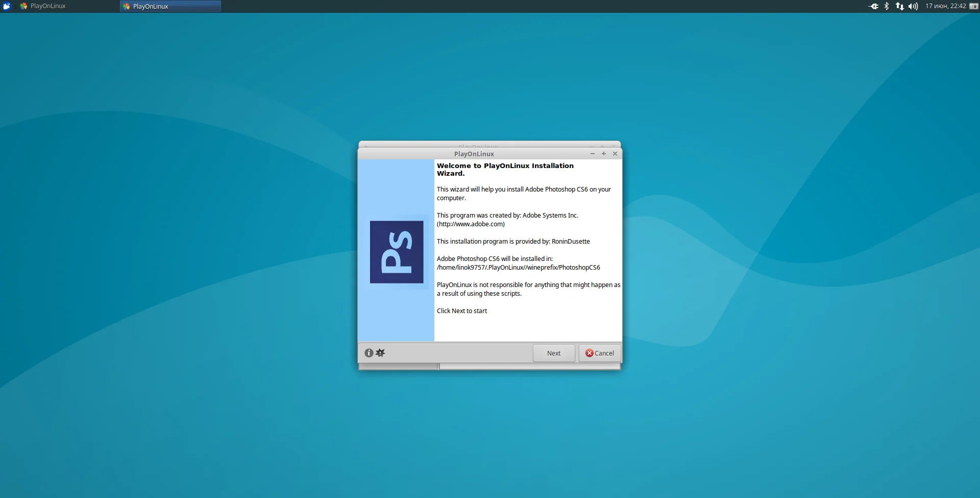Click 'Adobe Photoshop CS6 will be installed in:' line
The height and width of the screenshot is (498, 980).
[495, 259]
